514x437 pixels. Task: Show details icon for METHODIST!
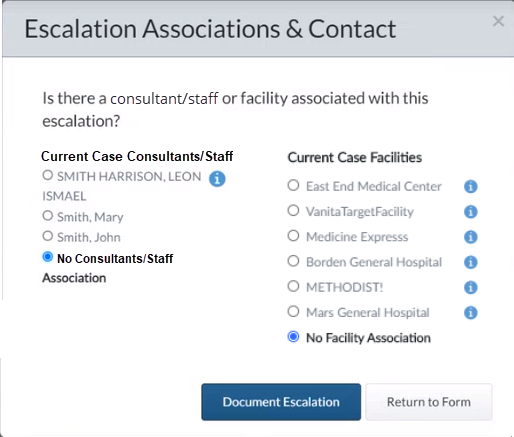pos(471,287)
